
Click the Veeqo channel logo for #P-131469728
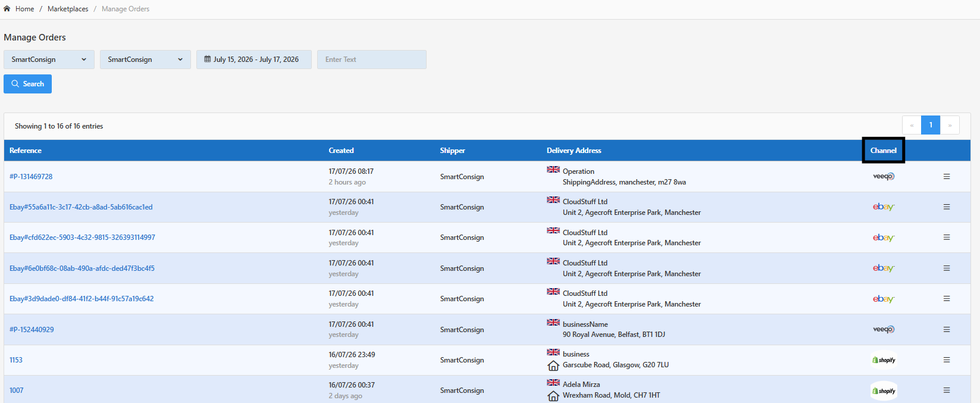click(884, 176)
